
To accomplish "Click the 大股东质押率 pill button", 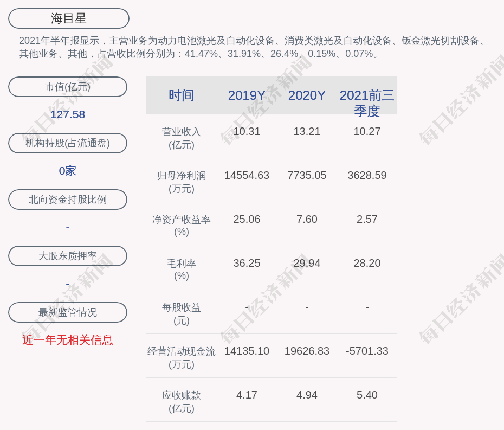I will pos(68,256).
